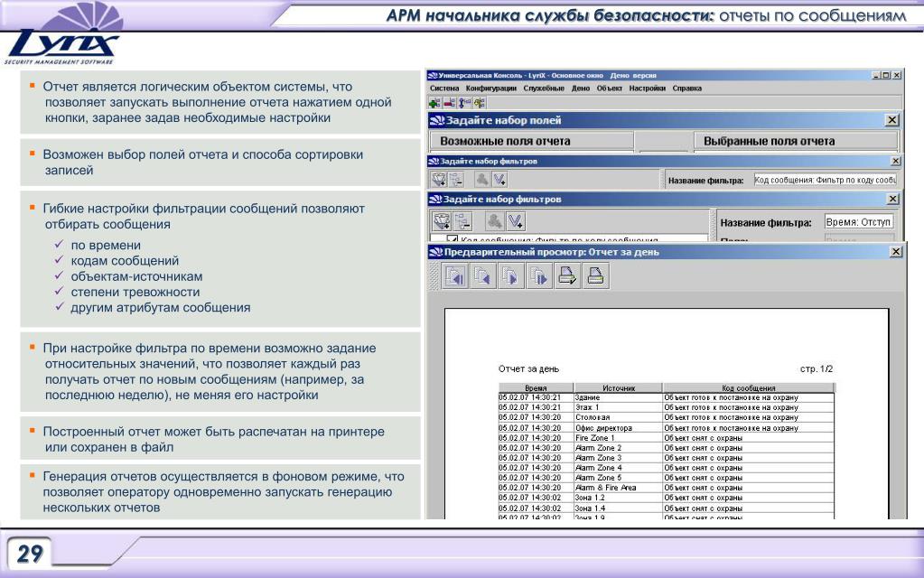Open the Система menu
924x578 pixels.
[x=444, y=89]
